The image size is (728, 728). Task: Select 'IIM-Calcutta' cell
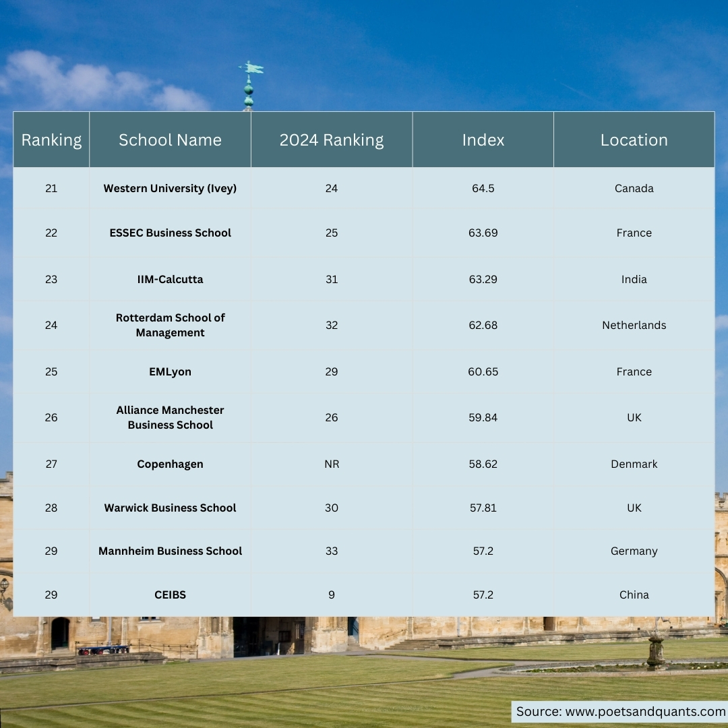point(170,280)
